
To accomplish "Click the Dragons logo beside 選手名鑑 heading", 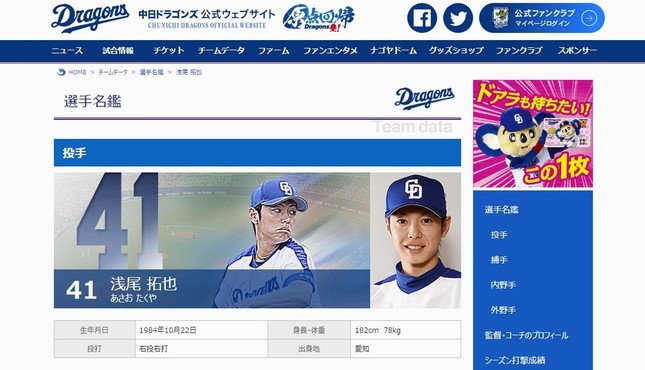I will 425,98.
